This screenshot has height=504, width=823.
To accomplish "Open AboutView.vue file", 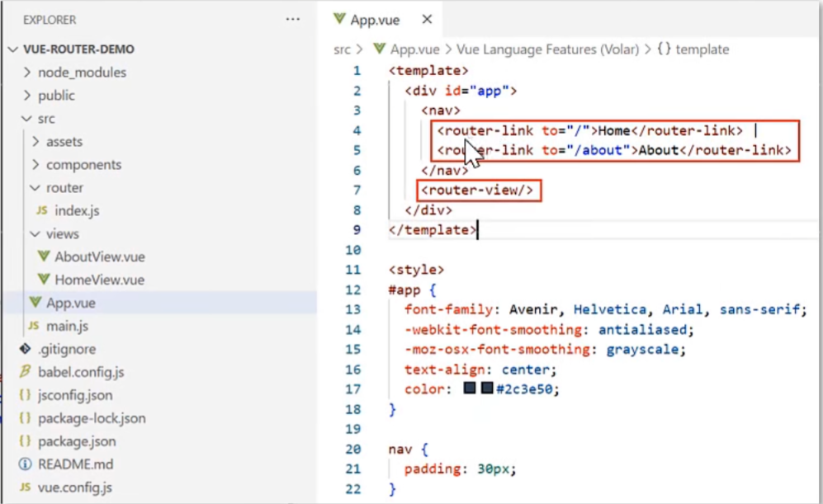I will 100,257.
